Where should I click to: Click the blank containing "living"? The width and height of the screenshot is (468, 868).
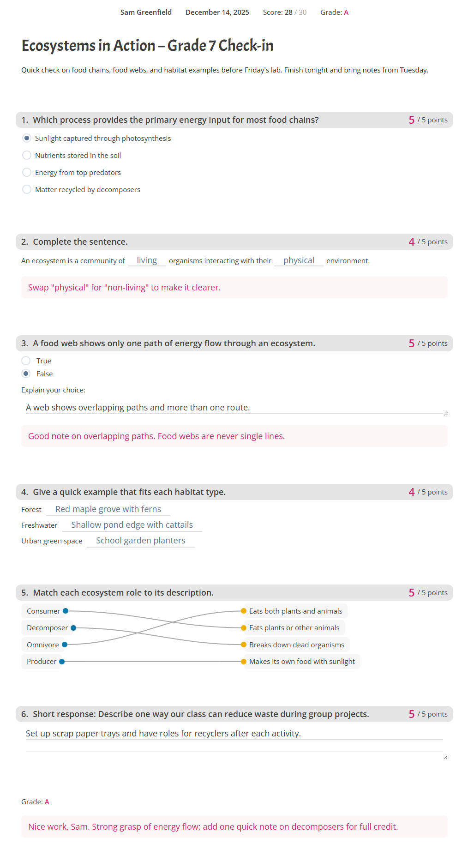click(x=147, y=260)
